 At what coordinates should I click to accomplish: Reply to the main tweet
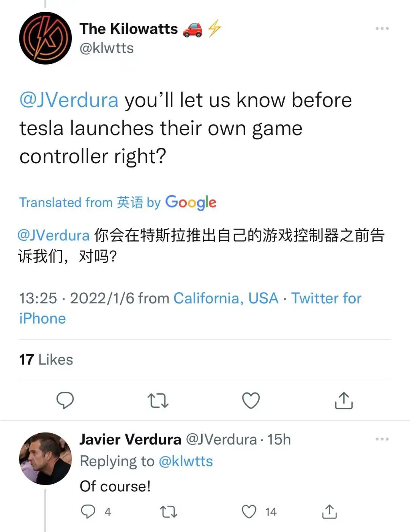pyautogui.click(x=65, y=400)
